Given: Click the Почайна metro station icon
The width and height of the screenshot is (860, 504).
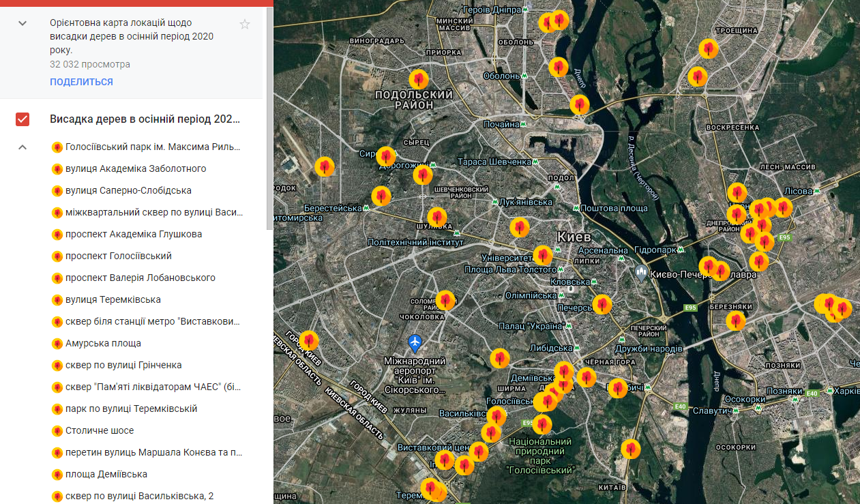Looking at the screenshot, I should [x=524, y=125].
